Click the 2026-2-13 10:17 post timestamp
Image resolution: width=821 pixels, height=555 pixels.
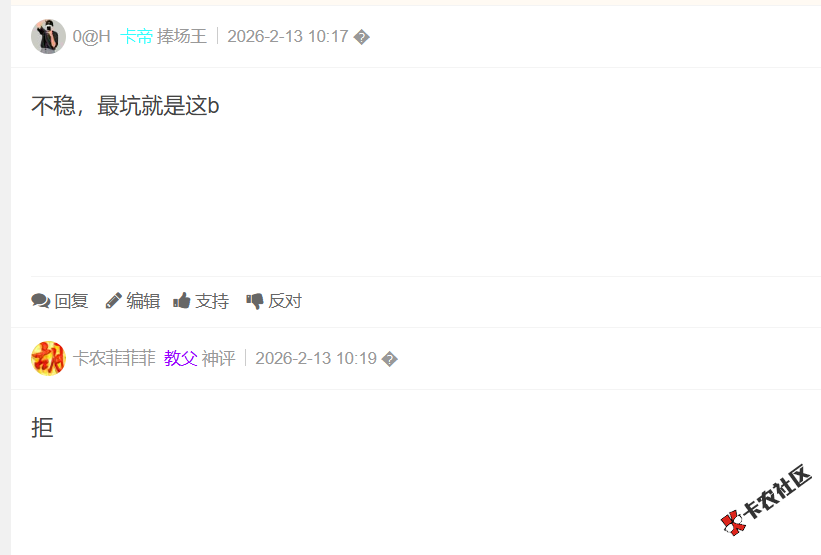point(287,37)
